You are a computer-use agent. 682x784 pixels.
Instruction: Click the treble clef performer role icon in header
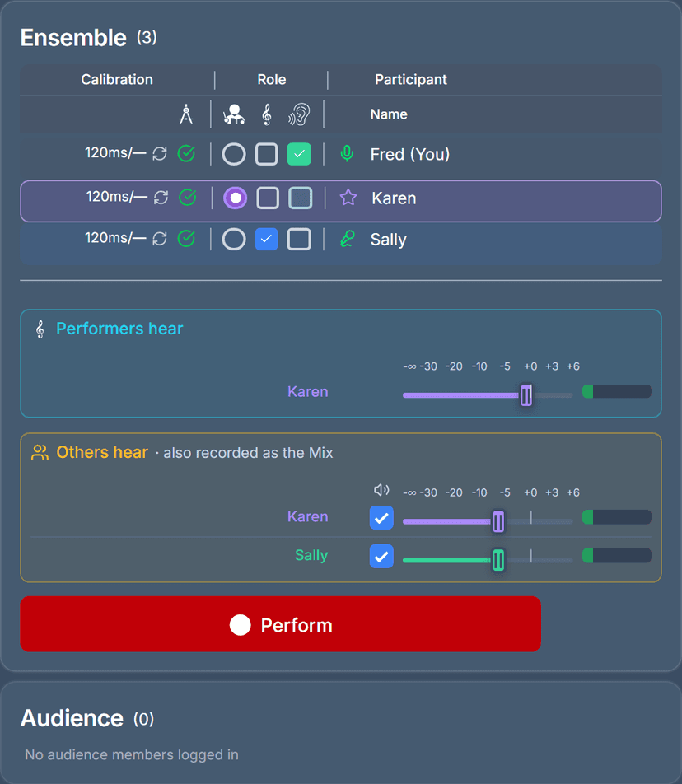(267, 114)
